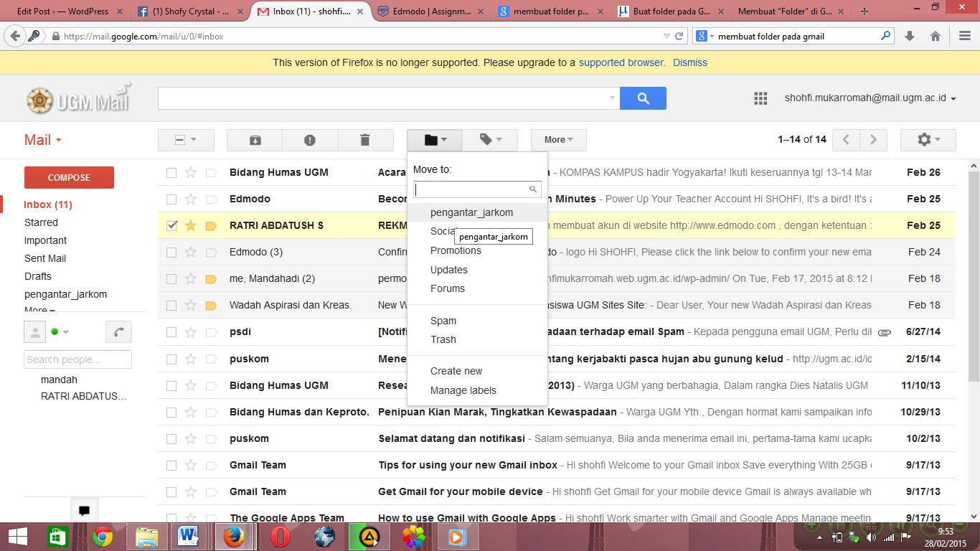
Task: Open the More actions dropdown
Action: (x=559, y=140)
